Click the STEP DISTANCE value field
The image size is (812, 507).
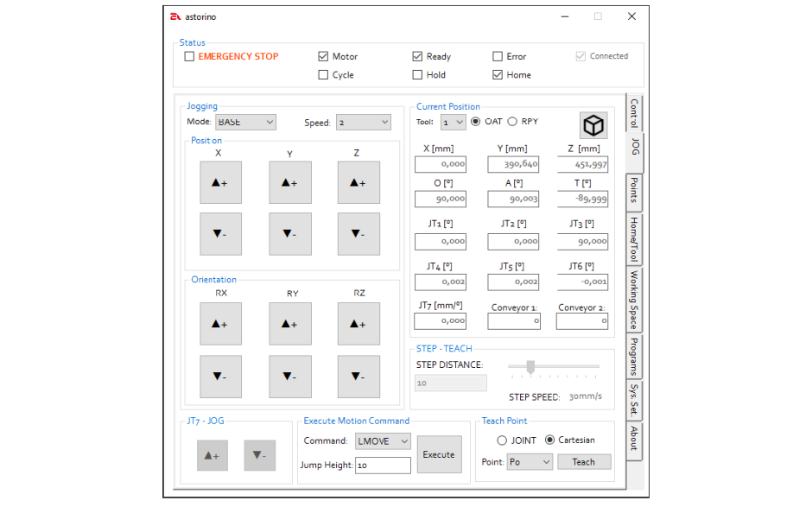(451, 383)
